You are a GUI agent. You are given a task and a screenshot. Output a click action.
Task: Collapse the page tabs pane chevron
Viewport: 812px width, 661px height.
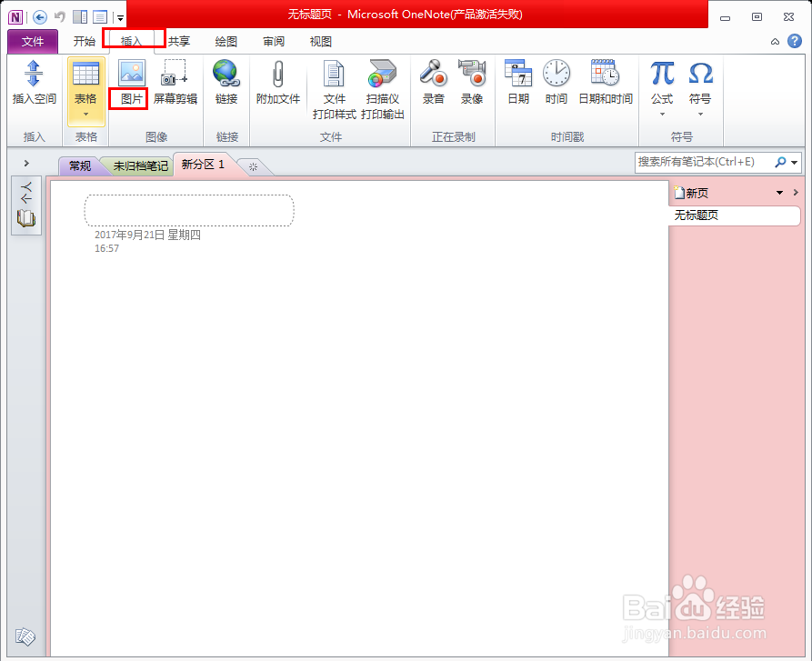click(x=796, y=193)
